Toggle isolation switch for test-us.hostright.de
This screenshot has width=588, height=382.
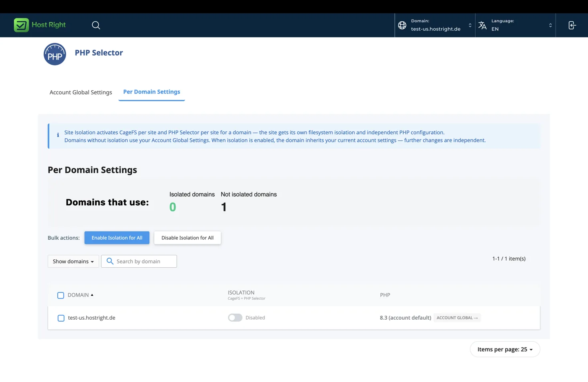(x=235, y=318)
